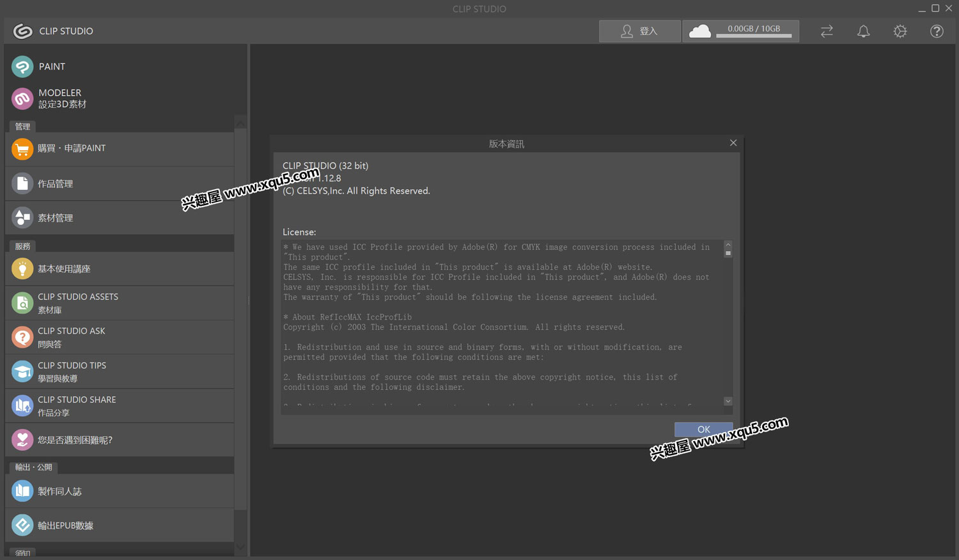Open MODELER 3D material setup

(49, 98)
